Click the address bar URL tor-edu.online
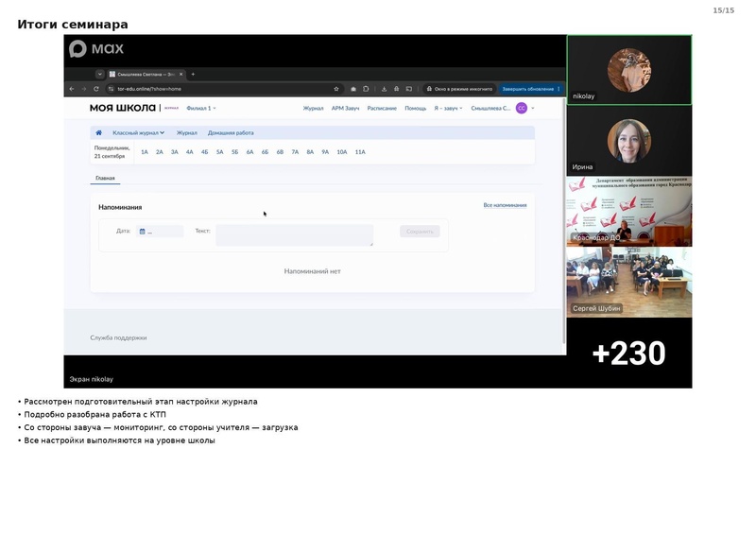The image size is (756, 535). (149, 89)
